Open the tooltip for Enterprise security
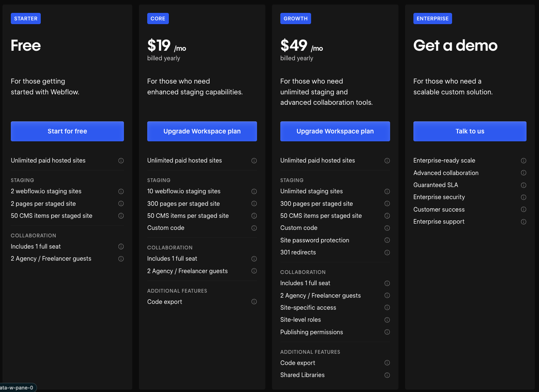This screenshot has width=539, height=392. (524, 197)
